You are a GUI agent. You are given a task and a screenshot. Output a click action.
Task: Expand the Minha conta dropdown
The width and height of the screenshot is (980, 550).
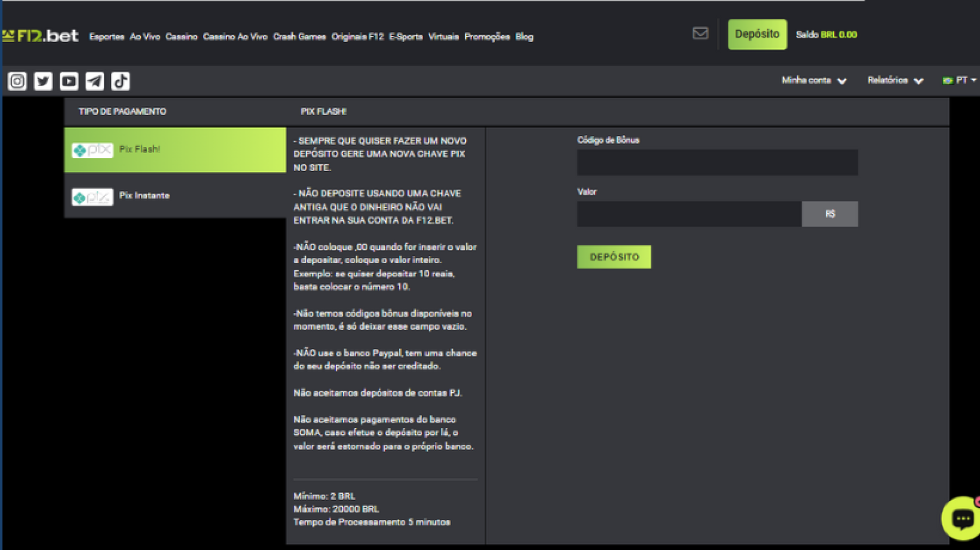pos(814,80)
